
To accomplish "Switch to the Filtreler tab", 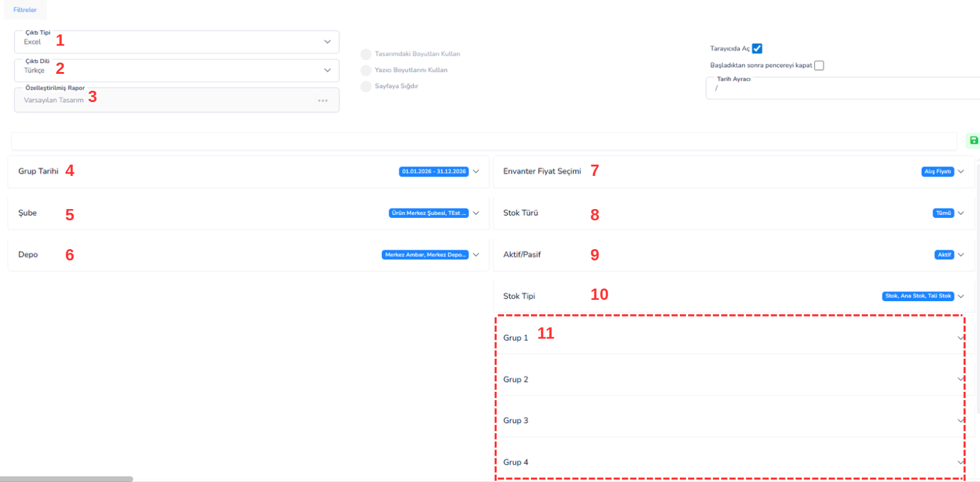I will [24, 10].
